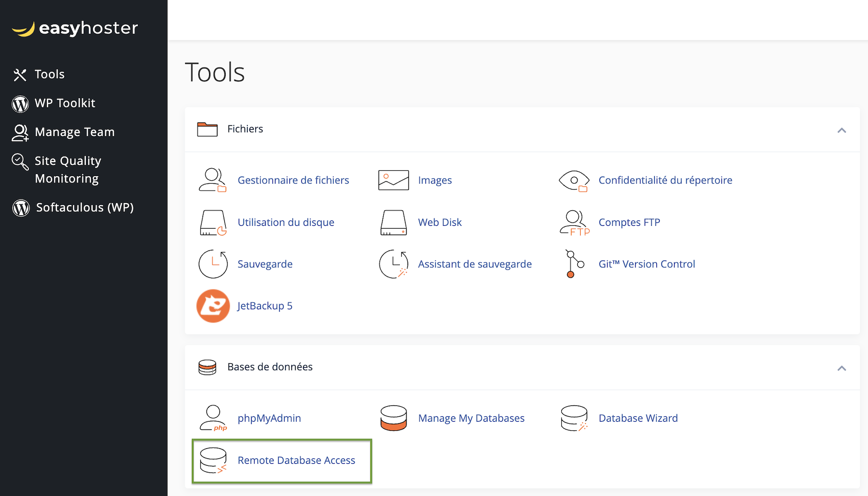
Task: Open the Manage My Databases link
Action: [x=471, y=418]
